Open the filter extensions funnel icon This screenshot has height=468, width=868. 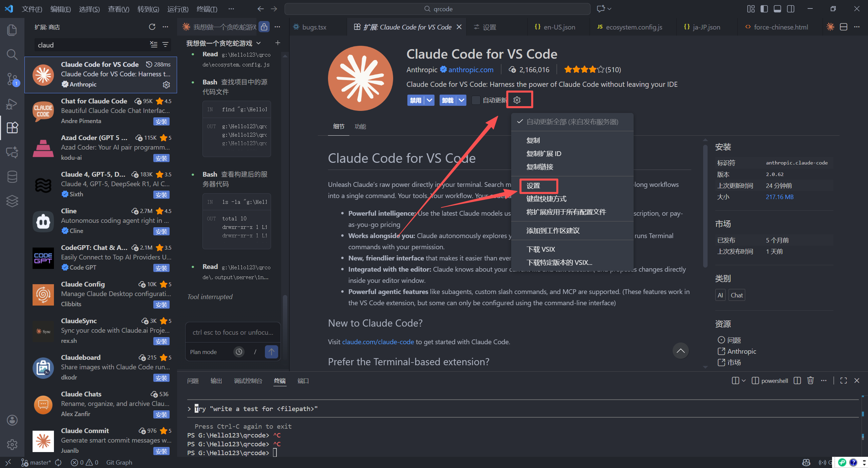click(x=165, y=44)
